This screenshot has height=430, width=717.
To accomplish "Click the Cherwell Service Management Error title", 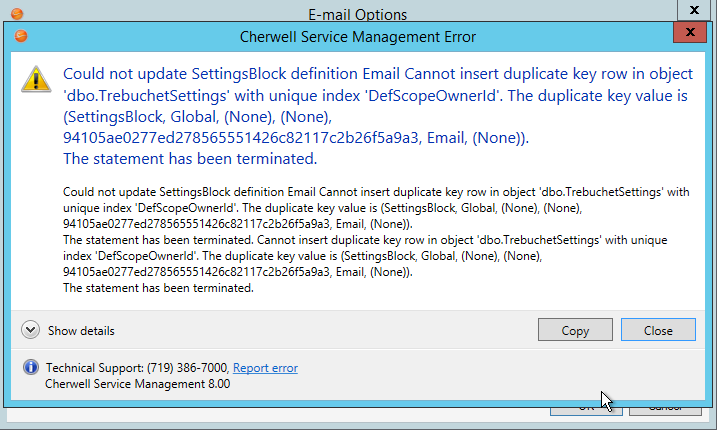I will pyautogui.click(x=358, y=37).
